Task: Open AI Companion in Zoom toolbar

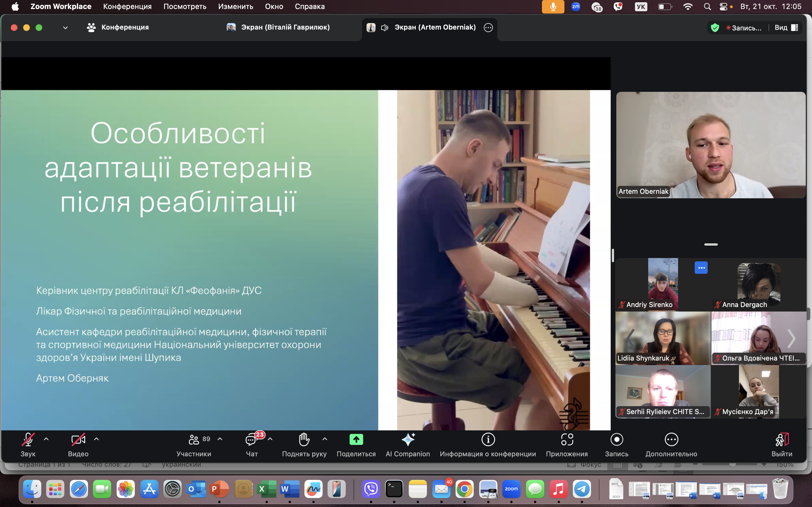Action: coord(408,440)
